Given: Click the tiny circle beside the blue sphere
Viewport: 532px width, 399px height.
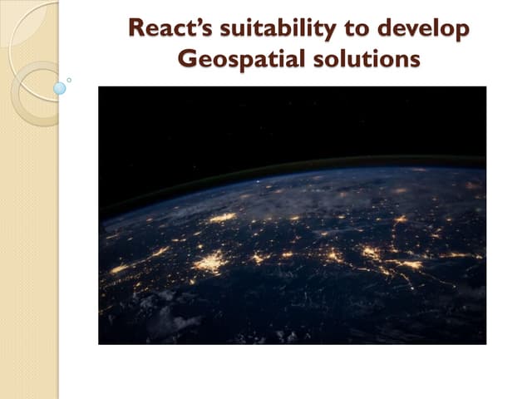Looking at the screenshot, I should click(69, 80).
